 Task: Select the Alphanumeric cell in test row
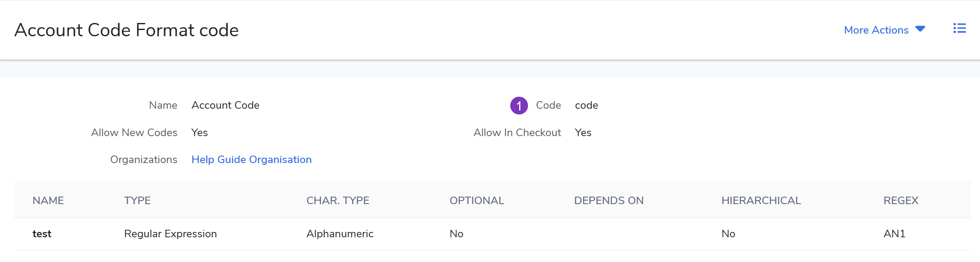click(340, 234)
